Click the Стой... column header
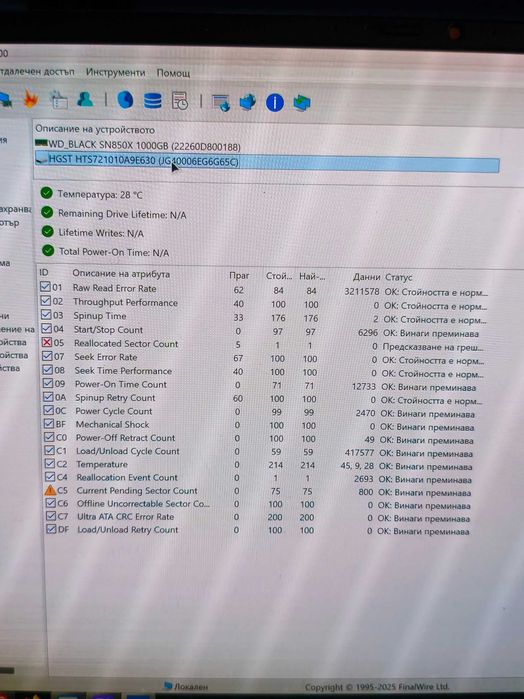 tap(279, 276)
